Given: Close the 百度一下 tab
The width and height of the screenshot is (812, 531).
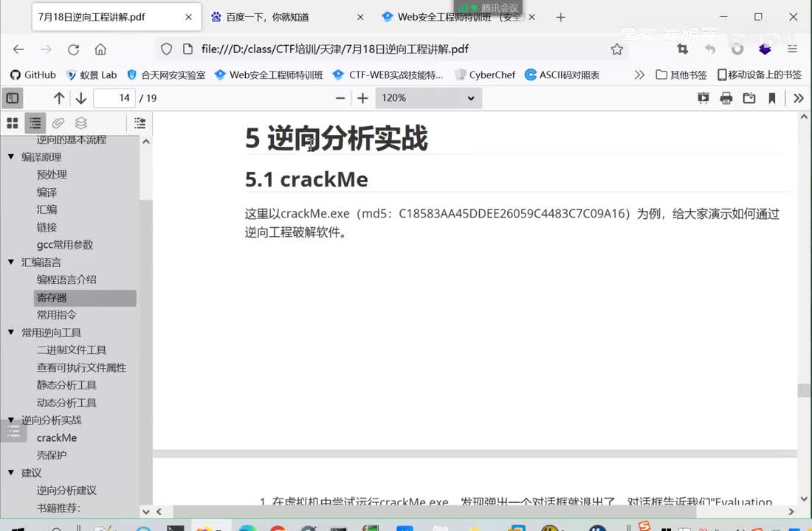Looking at the screenshot, I should [x=360, y=17].
